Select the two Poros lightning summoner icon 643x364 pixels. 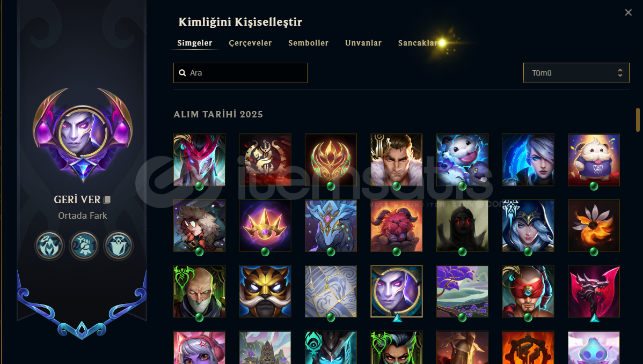point(462,160)
